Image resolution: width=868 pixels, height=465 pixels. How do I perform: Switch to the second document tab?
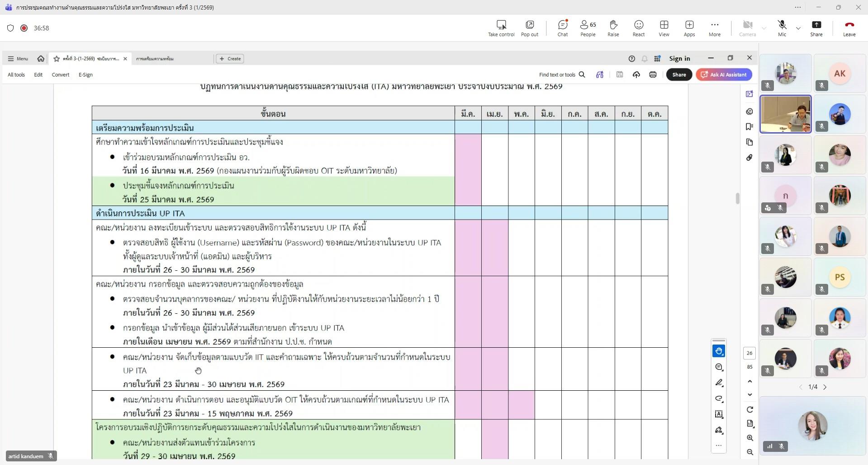pos(155,59)
